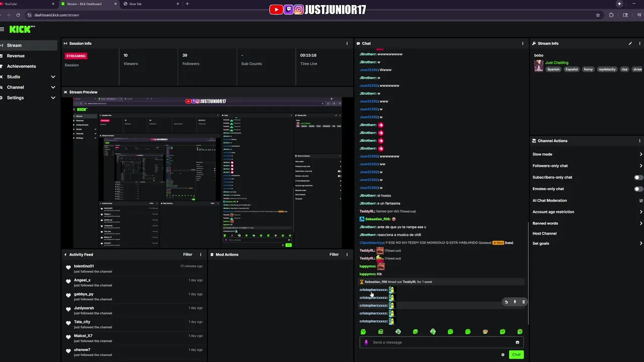Switch to the YouTube browser tab
Image resolution: width=644 pixels, height=362 pixels.
[x=28, y=4]
